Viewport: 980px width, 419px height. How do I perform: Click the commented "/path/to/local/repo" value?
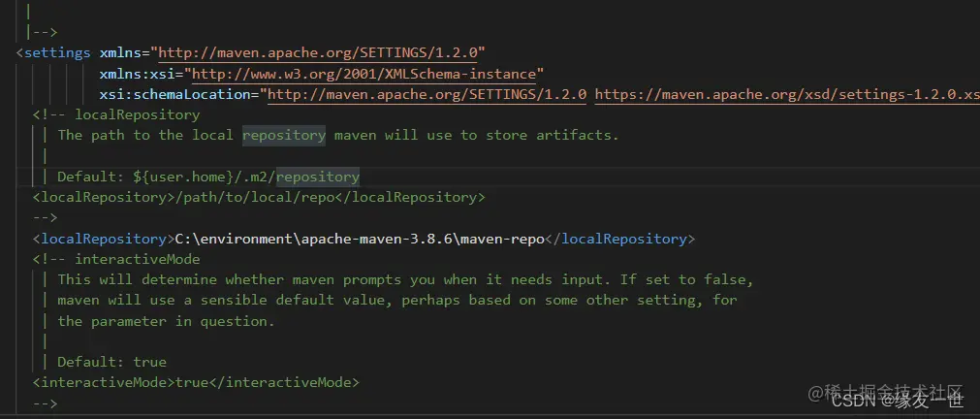254,198
